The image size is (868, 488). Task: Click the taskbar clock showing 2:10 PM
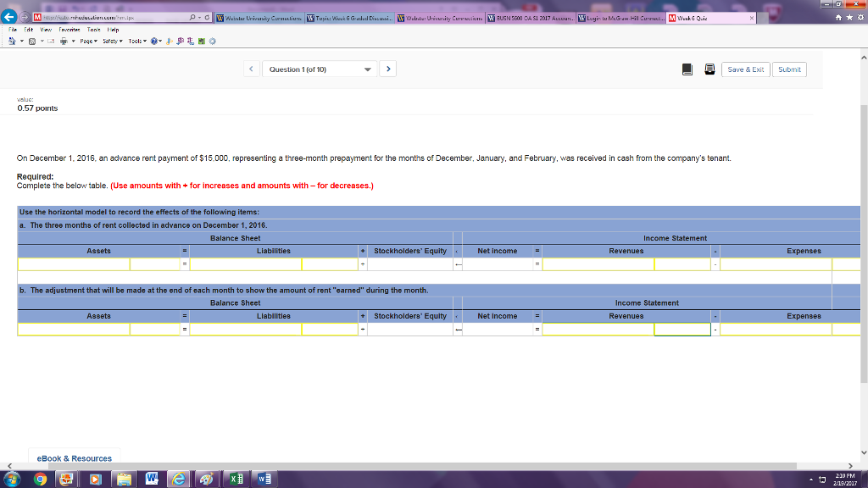[845, 480]
